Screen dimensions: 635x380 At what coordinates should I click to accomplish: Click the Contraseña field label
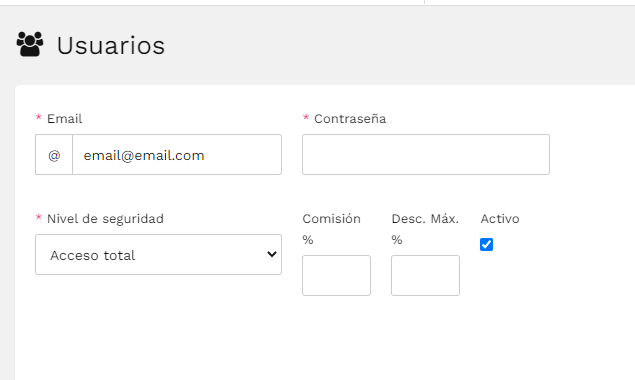tap(350, 119)
